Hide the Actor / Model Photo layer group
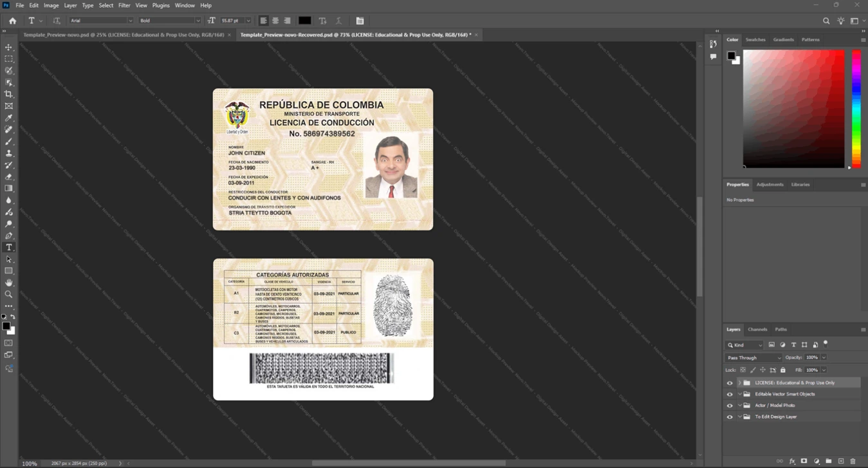The width and height of the screenshot is (868, 468). [x=730, y=406]
